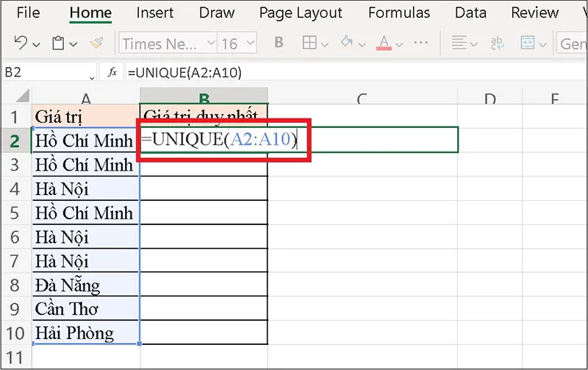
Task: Switch to the Review tab
Action: point(535,13)
